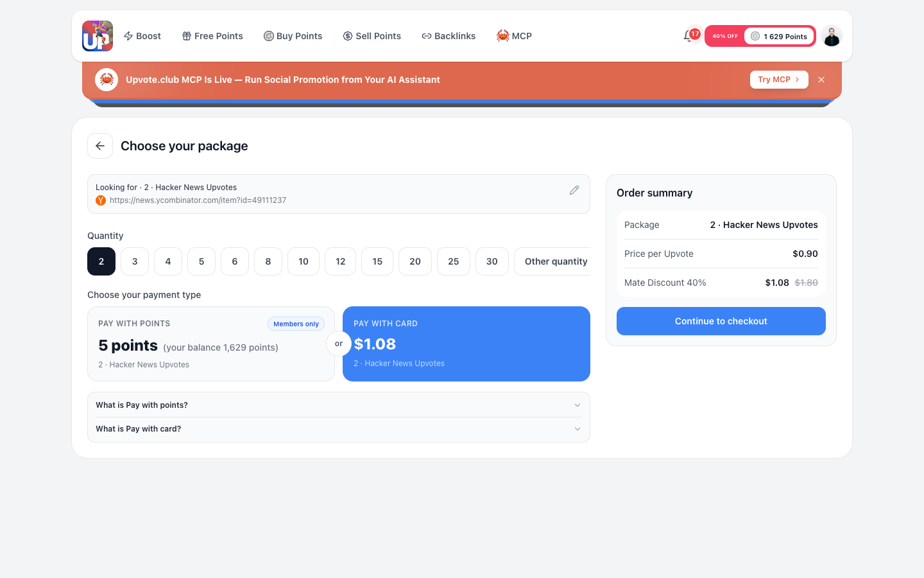Go back using the arrow button
The image size is (924, 578).
tap(100, 146)
